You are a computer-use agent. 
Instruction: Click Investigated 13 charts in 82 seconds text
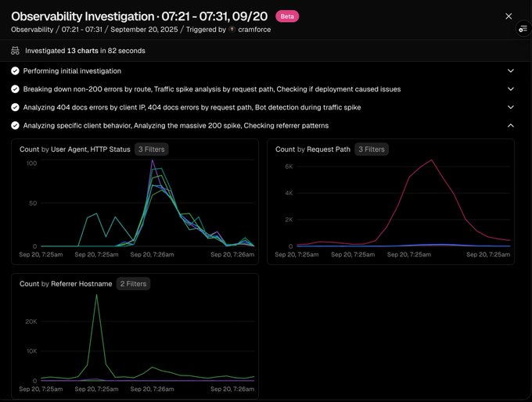[x=85, y=51]
